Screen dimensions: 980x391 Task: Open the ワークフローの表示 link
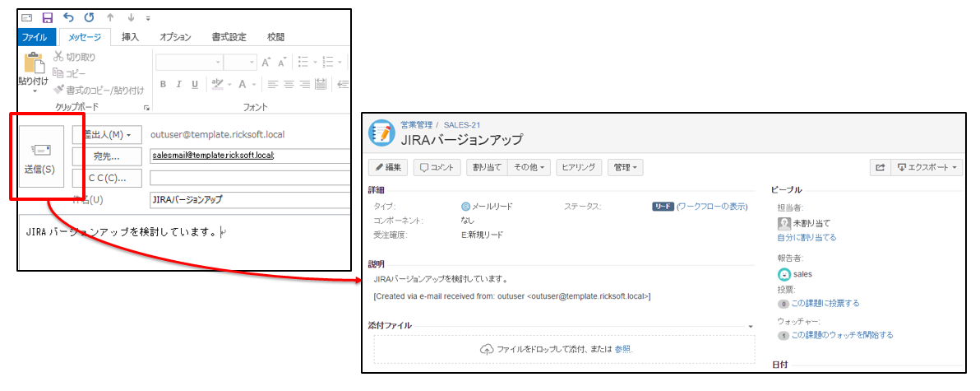click(x=713, y=206)
